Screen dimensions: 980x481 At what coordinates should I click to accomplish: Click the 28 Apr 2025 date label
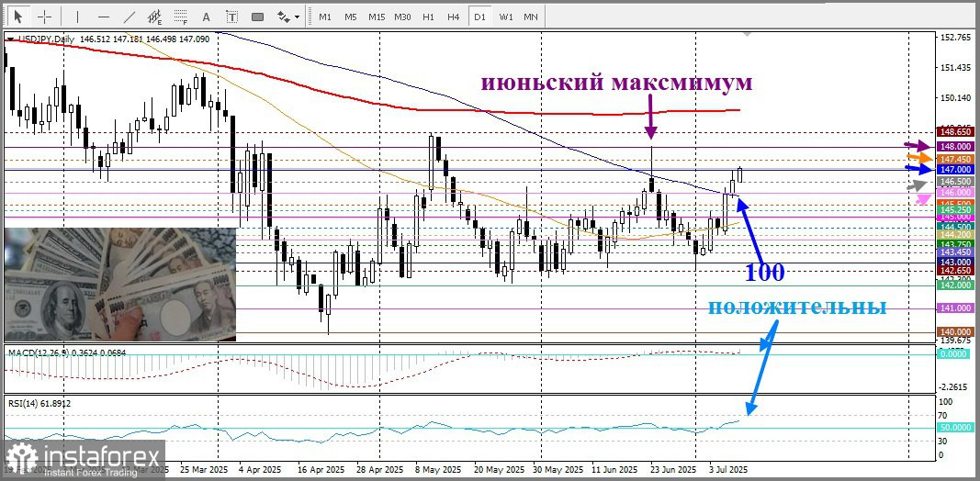tap(381, 469)
